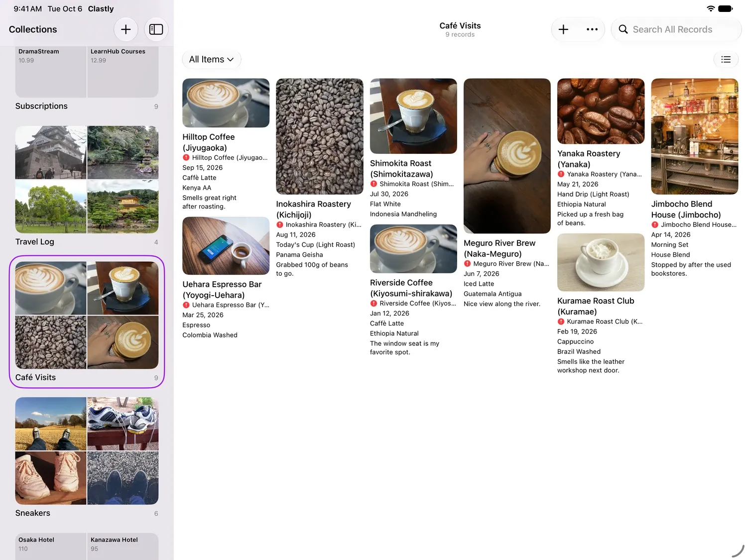The image size is (747, 560).
Task: Open the Hilltop Coffee latte photo
Action: tap(226, 103)
